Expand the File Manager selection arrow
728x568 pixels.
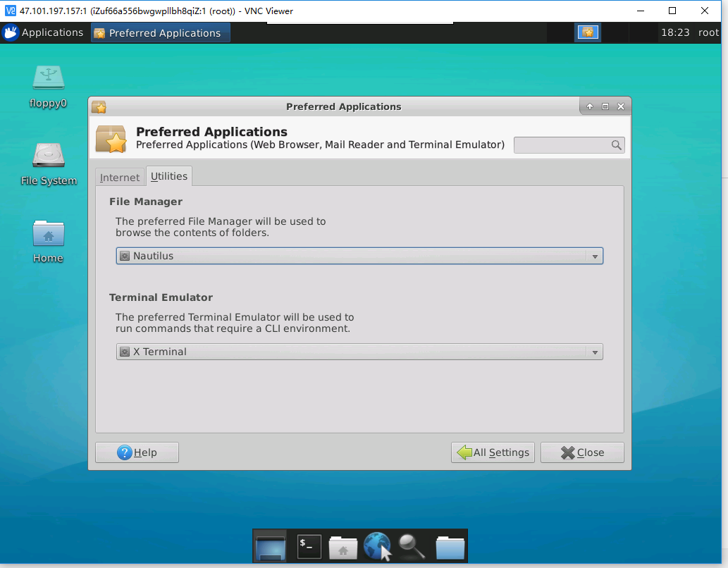(x=596, y=256)
